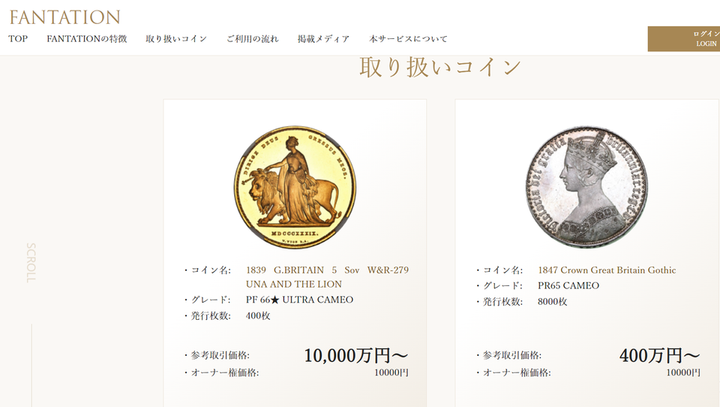Click the silver Gothic Crown coin image
Image resolution: width=720 pixels, height=407 pixels.
(586, 187)
